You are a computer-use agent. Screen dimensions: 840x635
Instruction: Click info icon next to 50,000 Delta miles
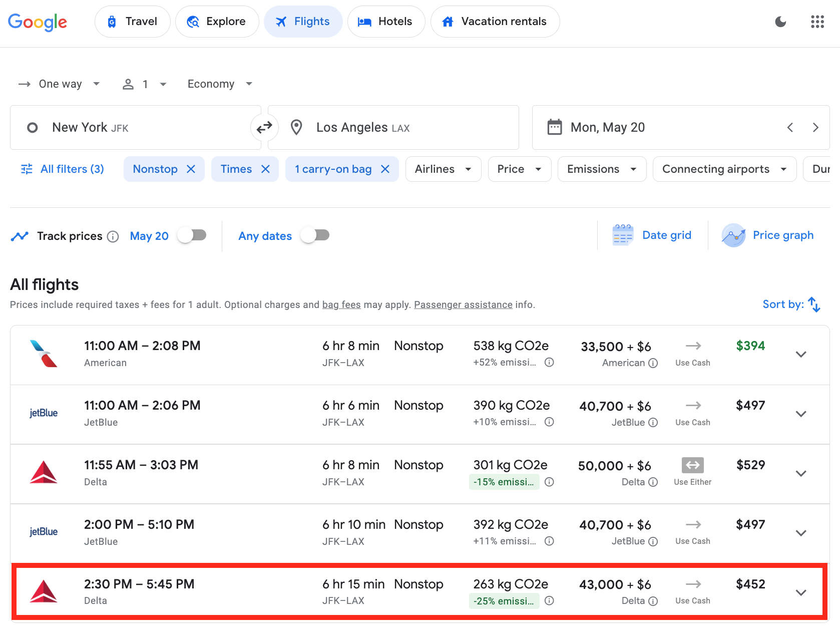[653, 482]
